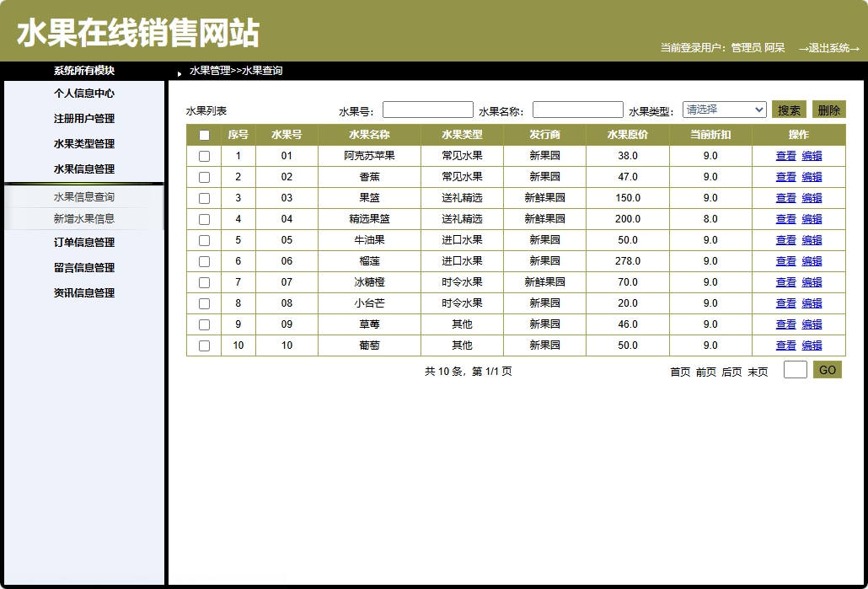Open the 个人信息中心 module

point(83,94)
